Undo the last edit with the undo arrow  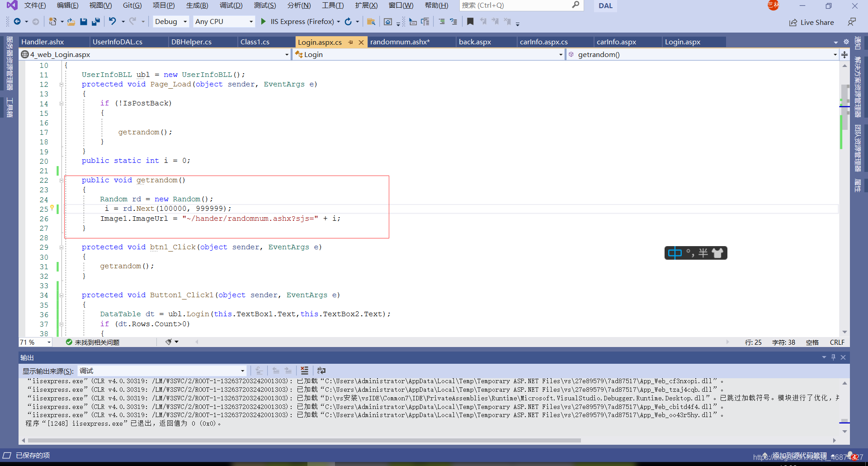click(113, 21)
